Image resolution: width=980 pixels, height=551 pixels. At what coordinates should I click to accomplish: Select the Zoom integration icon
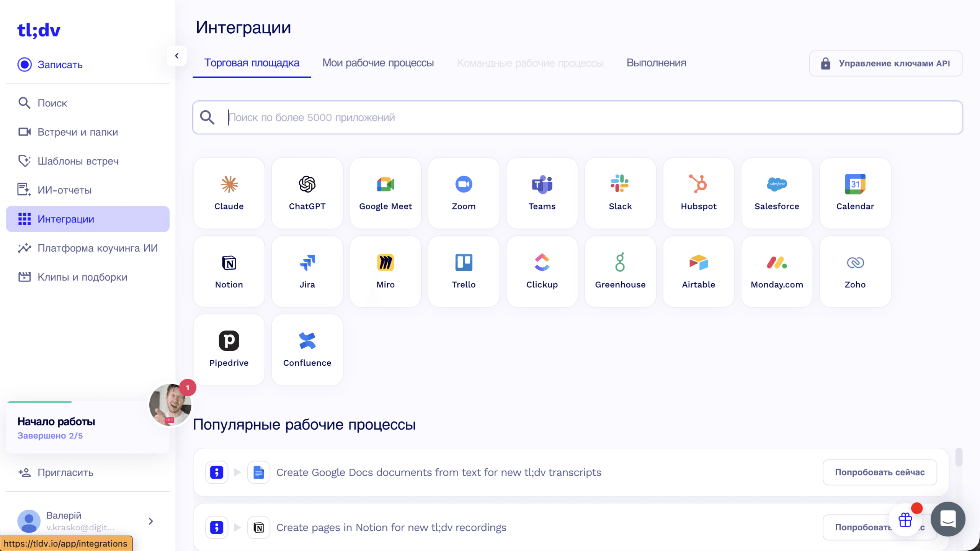pyautogui.click(x=464, y=185)
